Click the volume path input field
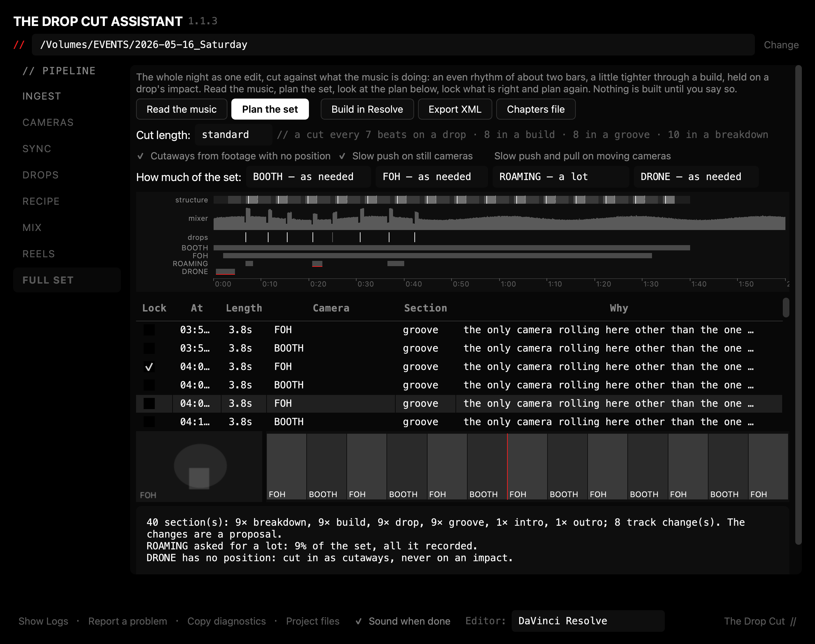The width and height of the screenshot is (815, 644). coord(393,45)
